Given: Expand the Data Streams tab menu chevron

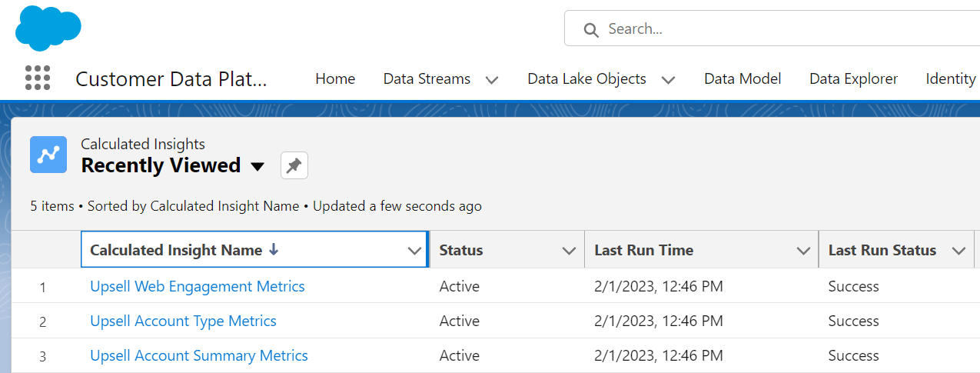Looking at the screenshot, I should [492, 79].
